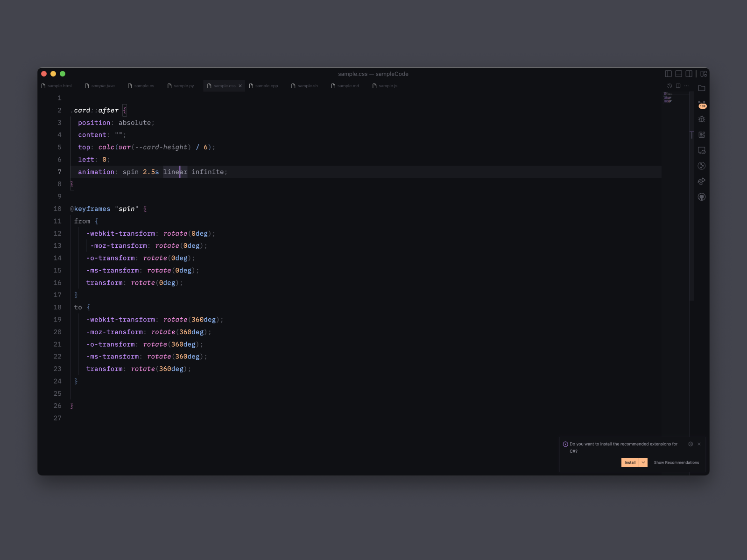
Task: Click the minimap code preview
Action: pyautogui.click(x=668, y=98)
